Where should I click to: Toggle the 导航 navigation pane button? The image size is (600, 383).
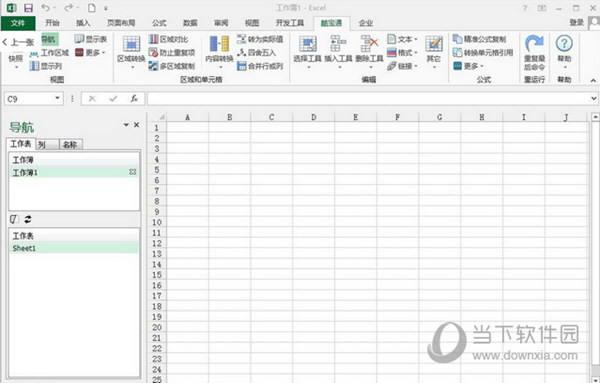tap(49, 39)
